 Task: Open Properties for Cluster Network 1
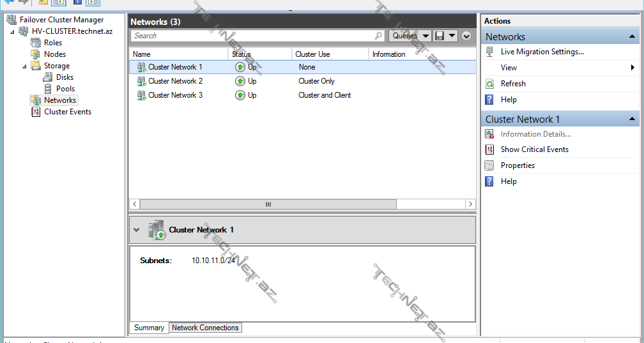coord(517,165)
